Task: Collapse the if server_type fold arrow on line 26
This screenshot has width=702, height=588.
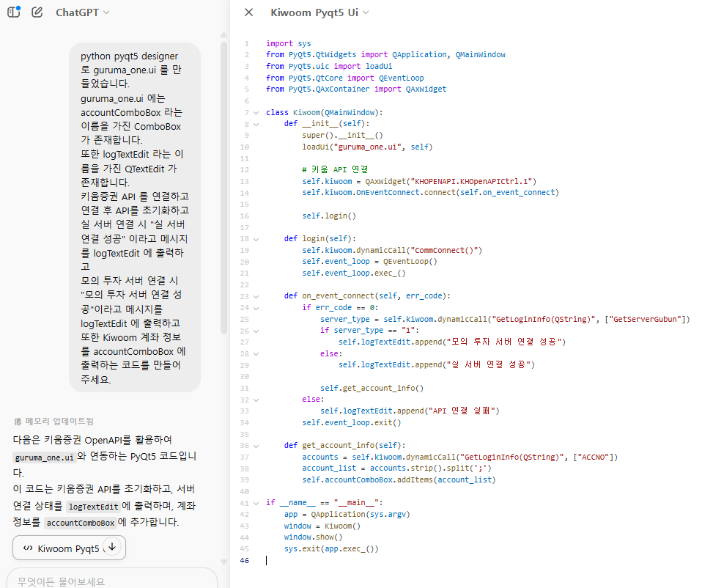Action: coord(256,331)
